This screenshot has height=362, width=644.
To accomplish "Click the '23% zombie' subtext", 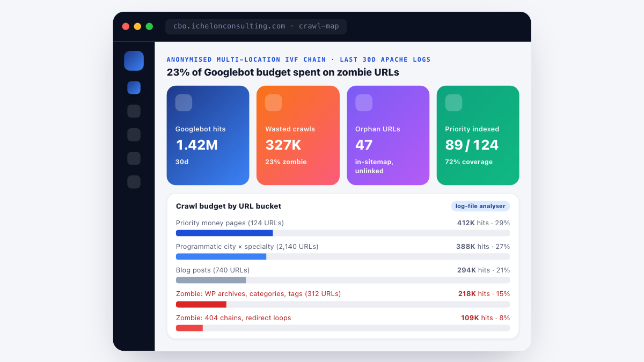I will [x=286, y=161].
